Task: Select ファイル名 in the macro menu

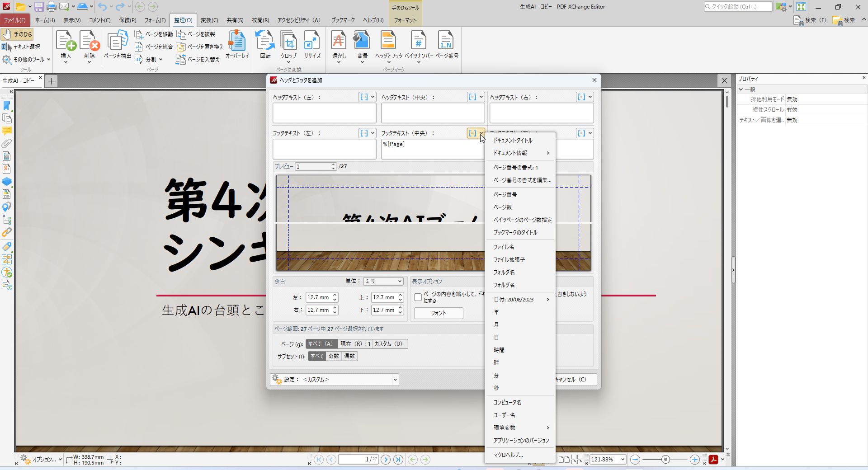Action: pos(504,247)
